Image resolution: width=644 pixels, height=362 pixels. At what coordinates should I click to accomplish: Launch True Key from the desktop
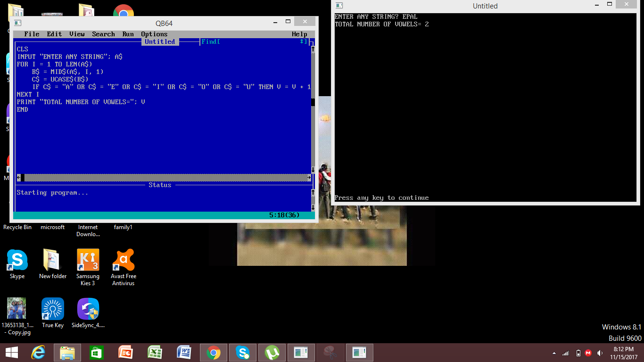(52, 307)
